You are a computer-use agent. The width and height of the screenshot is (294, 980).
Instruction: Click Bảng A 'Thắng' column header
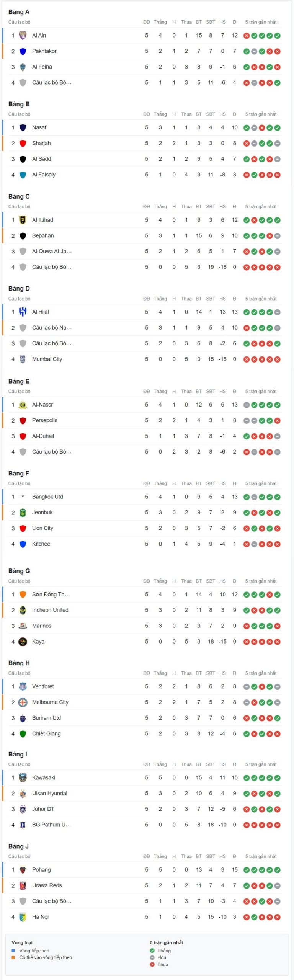pos(160,22)
